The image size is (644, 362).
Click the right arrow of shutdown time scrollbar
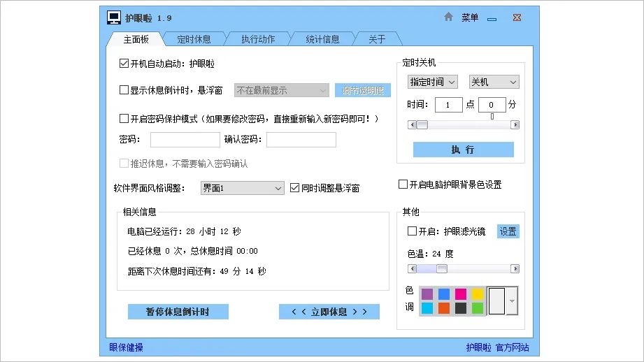pos(515,125)
